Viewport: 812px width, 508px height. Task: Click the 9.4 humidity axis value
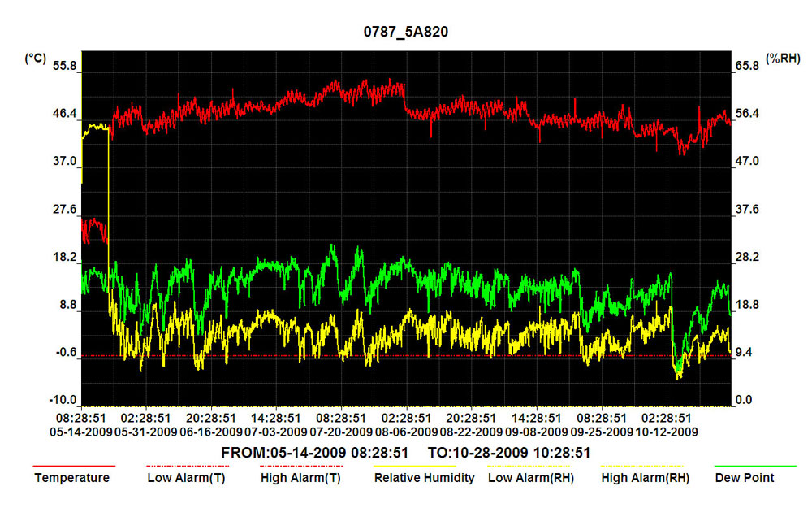coord(744,353)
